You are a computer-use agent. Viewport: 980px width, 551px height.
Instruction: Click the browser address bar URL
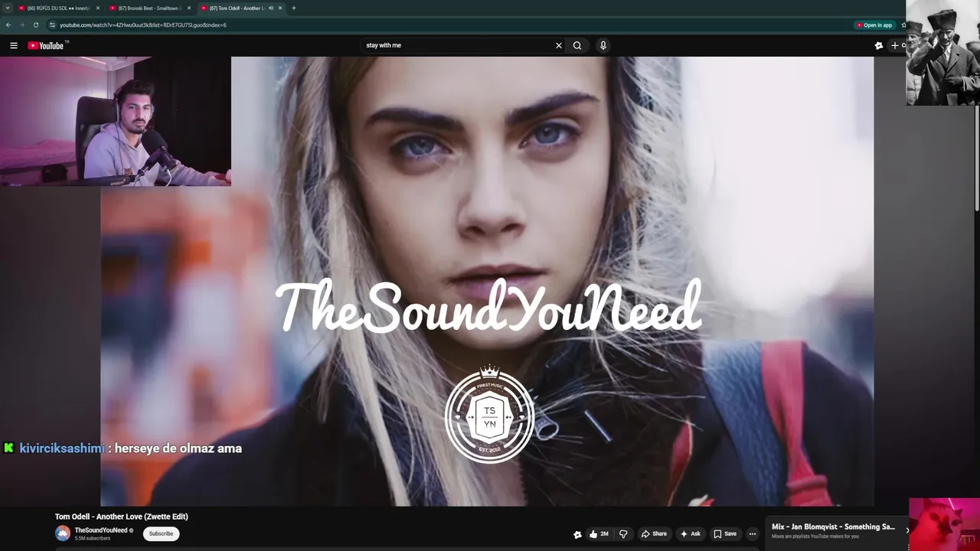143,24
